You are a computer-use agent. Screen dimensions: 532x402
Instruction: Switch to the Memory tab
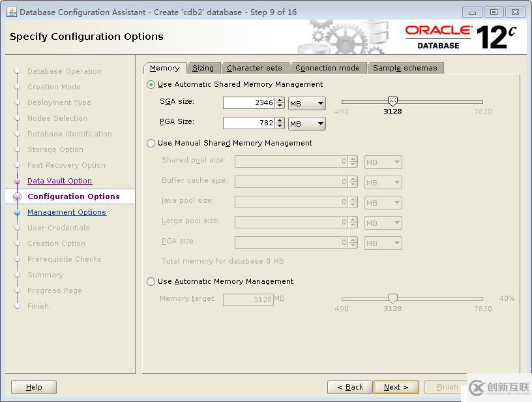click(x=164, y=69)
